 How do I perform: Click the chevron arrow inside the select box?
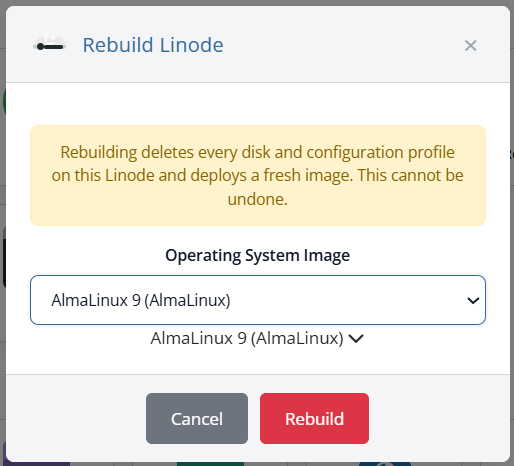(473, 301)
